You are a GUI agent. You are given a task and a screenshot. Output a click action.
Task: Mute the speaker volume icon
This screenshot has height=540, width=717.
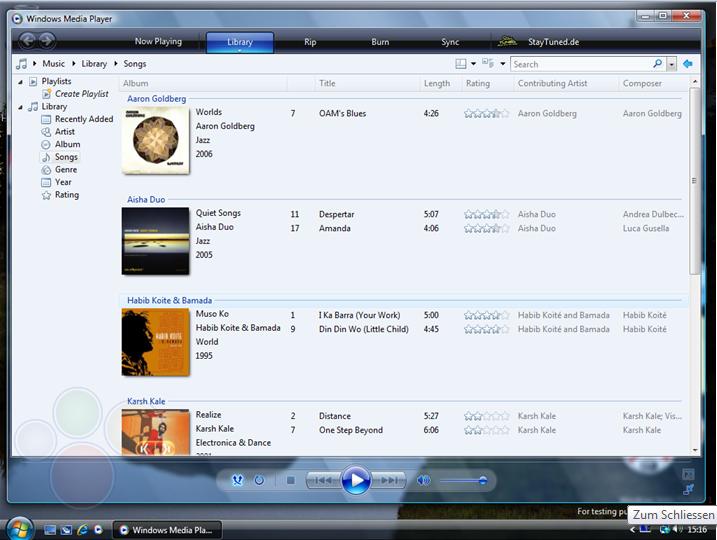click(423, 481)
